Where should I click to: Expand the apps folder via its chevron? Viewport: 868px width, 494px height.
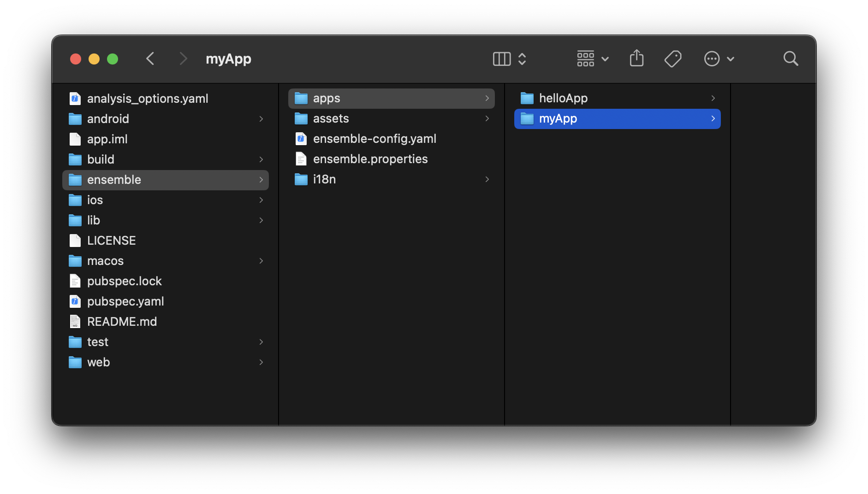coord(487,98)
